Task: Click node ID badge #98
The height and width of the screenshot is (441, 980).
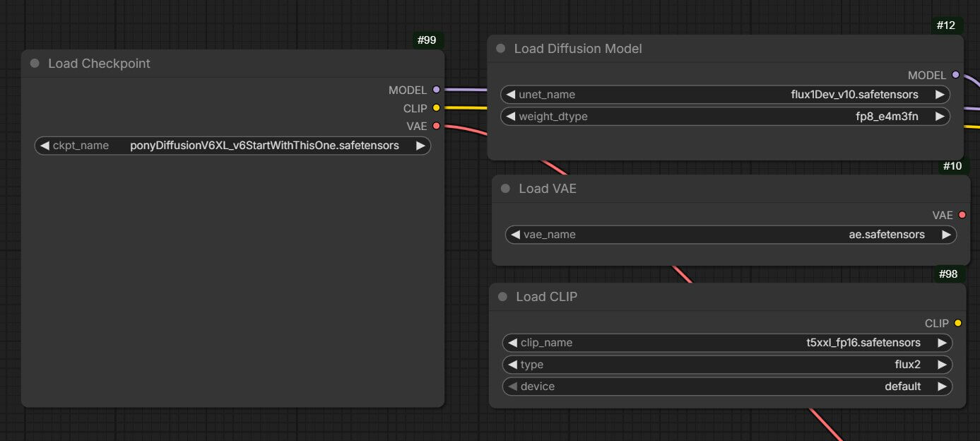Action: point(949,274)
